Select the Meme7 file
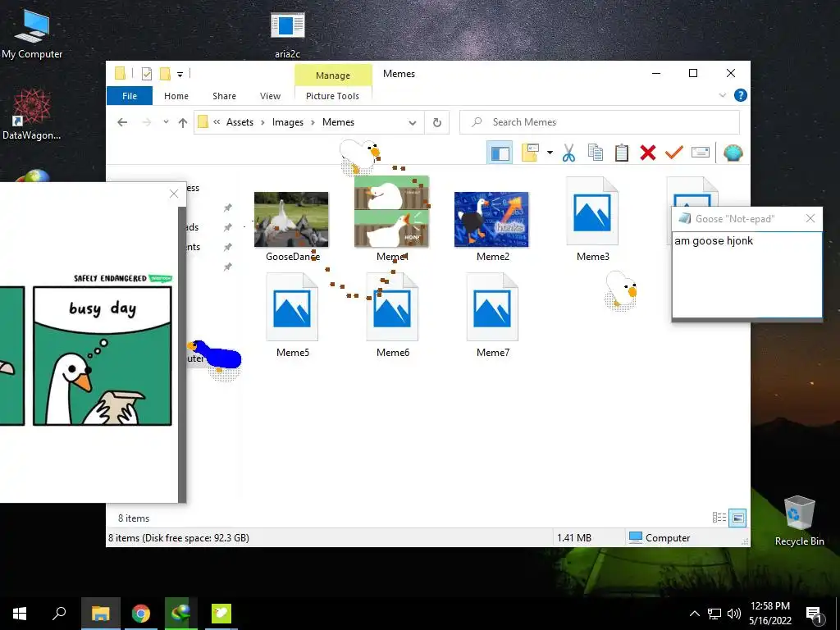840x630 pixels. [x=492, y=314]
